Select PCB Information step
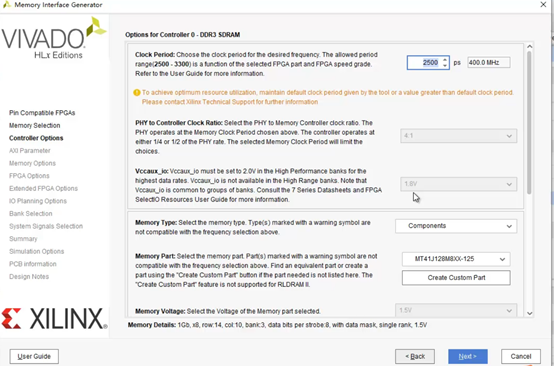The height and width of the screenshot is (366, 554). tap(33, 264)
